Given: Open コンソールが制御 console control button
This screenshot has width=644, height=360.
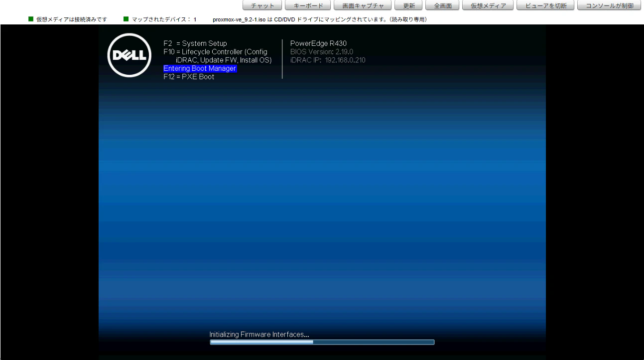Looking at the screenshot, I should point(609,6).
